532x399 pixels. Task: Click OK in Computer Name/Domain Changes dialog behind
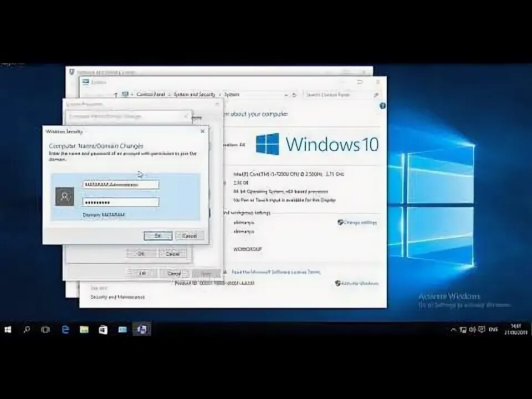tap(141, 253)
